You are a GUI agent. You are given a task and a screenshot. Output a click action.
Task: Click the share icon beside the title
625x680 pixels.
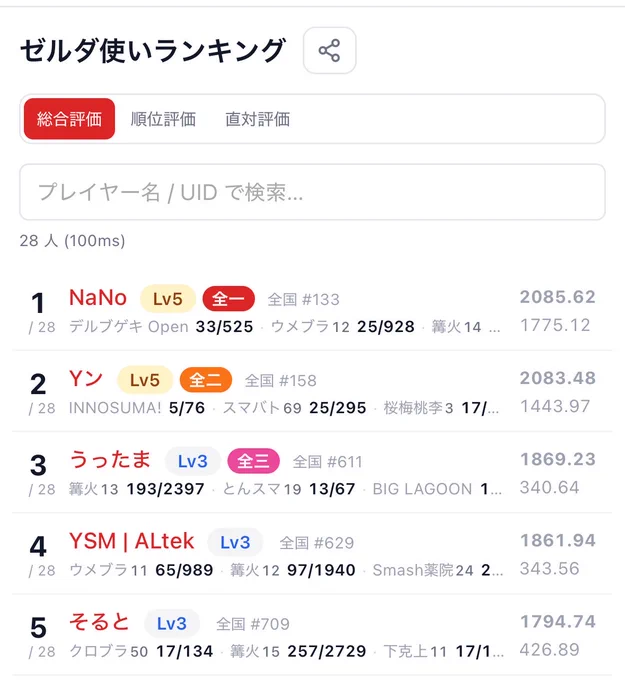(330, 50)
